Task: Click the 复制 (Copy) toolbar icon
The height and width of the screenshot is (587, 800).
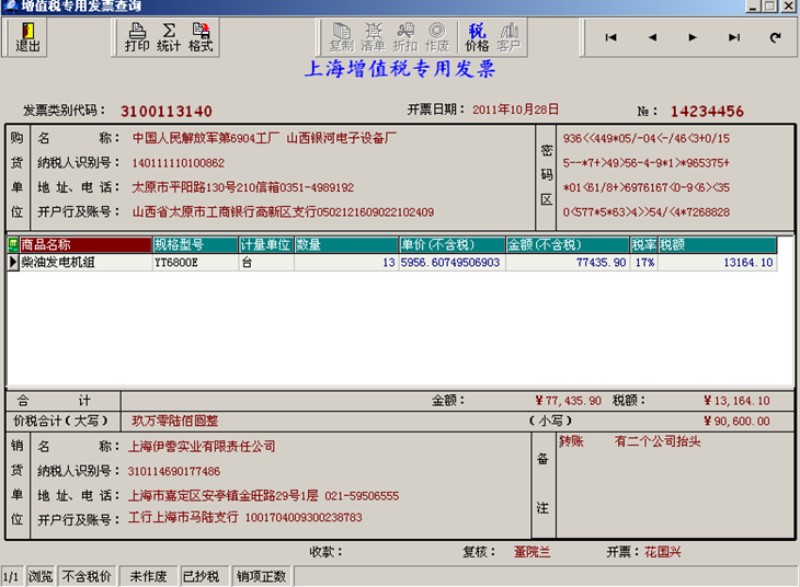Action: click(x=341, y=37)
